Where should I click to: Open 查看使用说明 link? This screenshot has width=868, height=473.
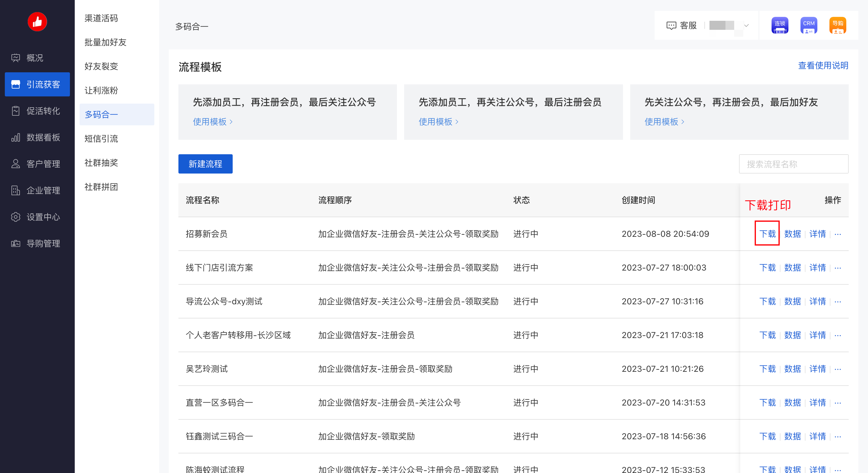pyautogui.click(x=823, y=65)
